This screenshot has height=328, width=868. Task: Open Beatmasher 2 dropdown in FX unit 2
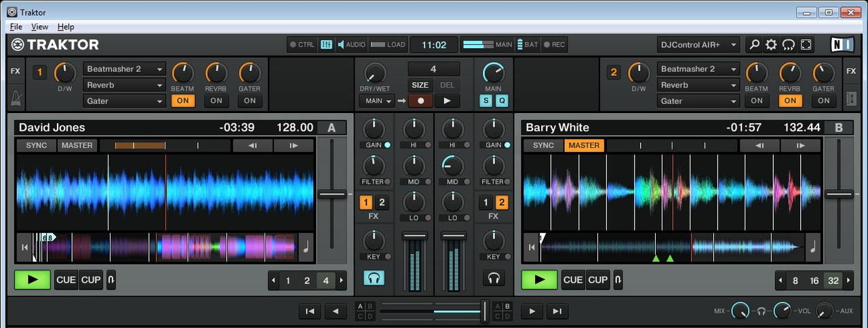(x=698, y=69)
